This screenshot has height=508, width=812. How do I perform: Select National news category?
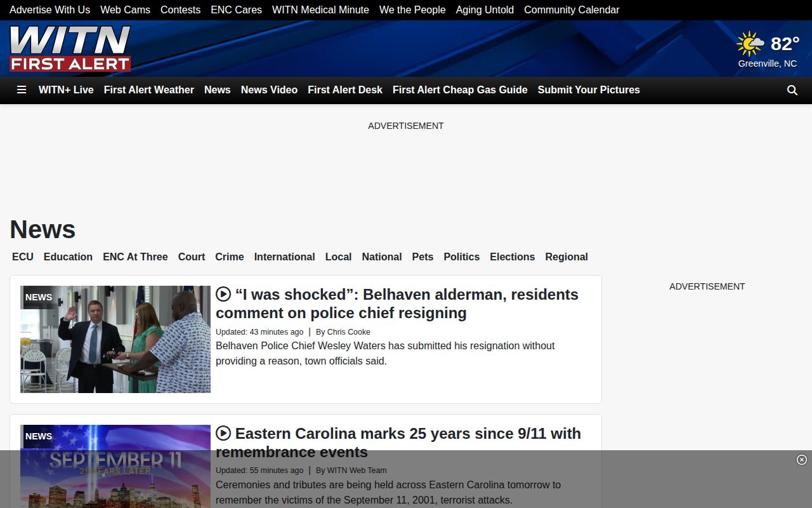[x=382, y=257]
